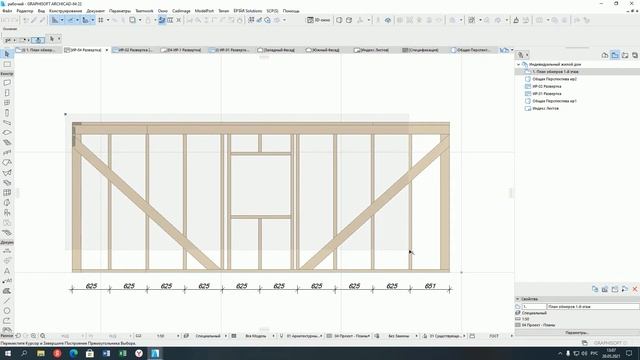The height and width of the screenshot is (360, 640).
Task: Select ИР-02 Развертка in navigator
Action: [547, 87]
